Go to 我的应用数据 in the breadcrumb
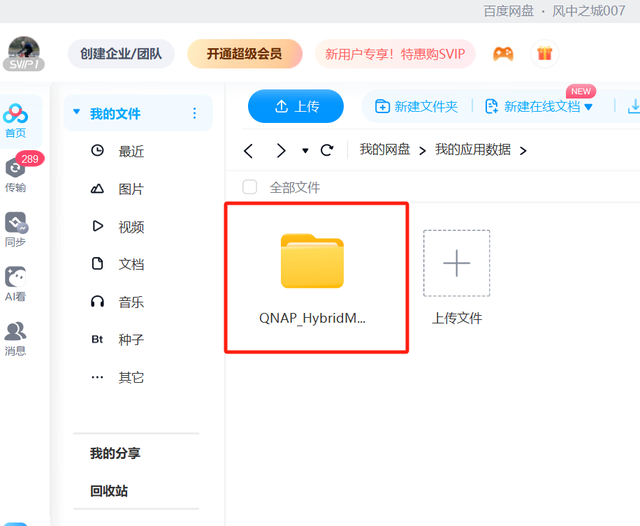The height and width of the screenshot is (526, 640). coord(473,149)
